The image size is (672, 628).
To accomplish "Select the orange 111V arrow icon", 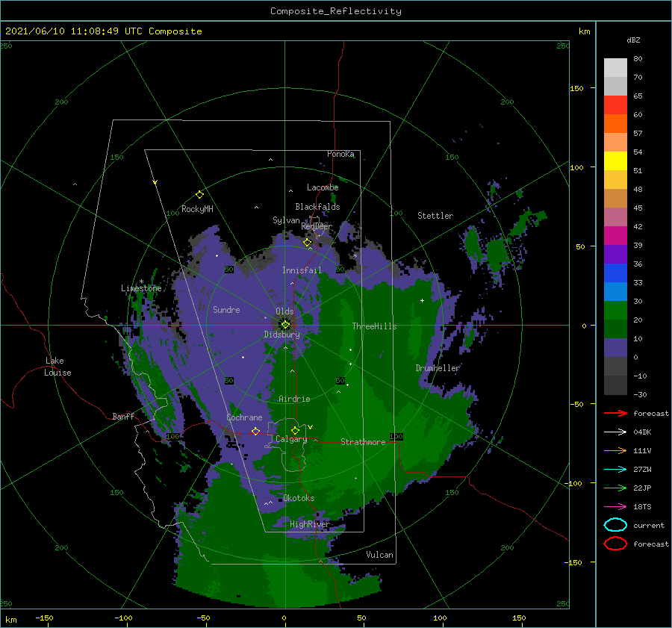I will [x=615, y=450].
